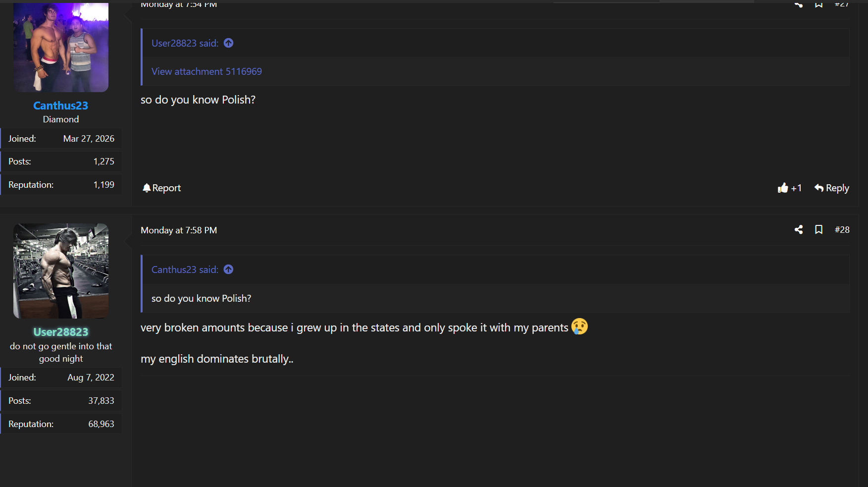Open Canthus23 username profile link
The width and height of the screenshot is (868, 487).
[60, 106]
